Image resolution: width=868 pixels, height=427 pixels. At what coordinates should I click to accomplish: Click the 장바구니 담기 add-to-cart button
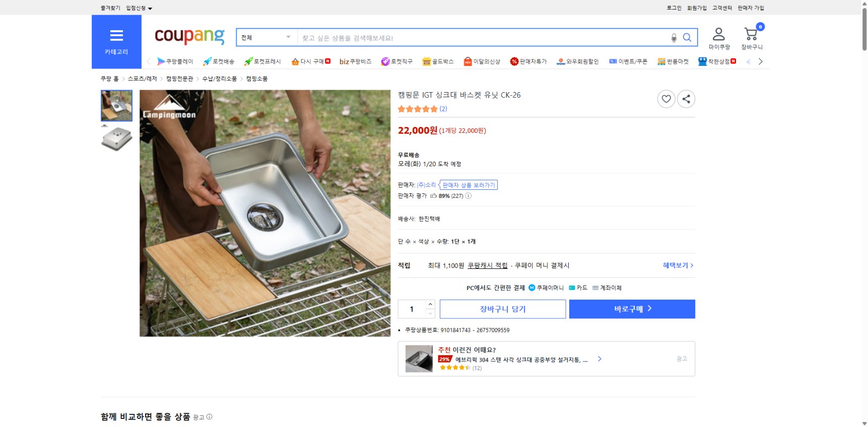[x=502, y=309]
